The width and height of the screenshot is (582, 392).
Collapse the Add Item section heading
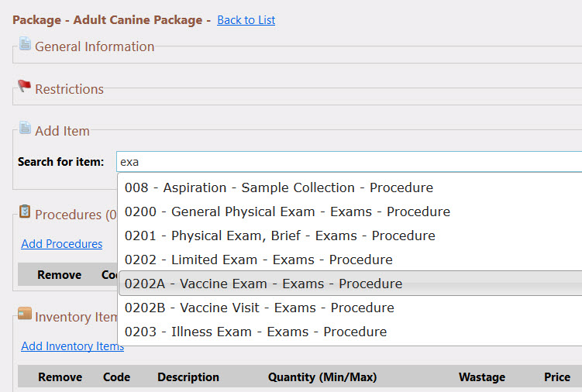click(x=62, y=131)
